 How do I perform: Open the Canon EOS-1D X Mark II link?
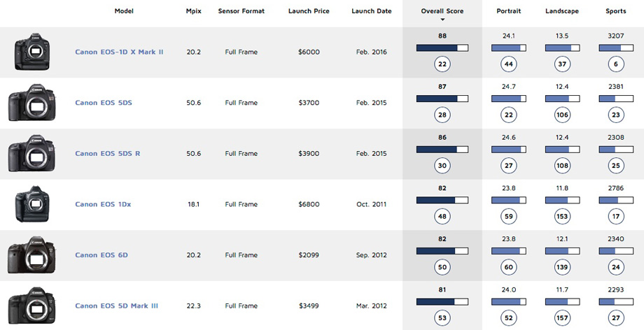pyautogui.click(x=119, y=52)
